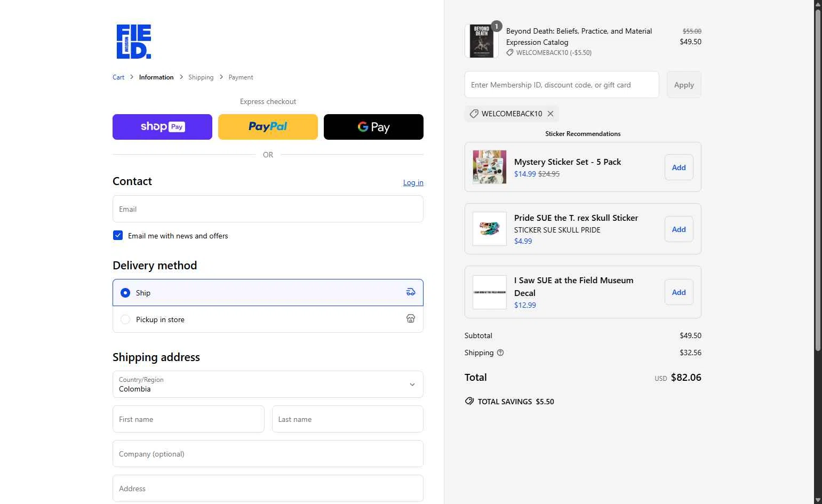
Task: Select the Ship delivery method
Action: [x=125, y=293]
